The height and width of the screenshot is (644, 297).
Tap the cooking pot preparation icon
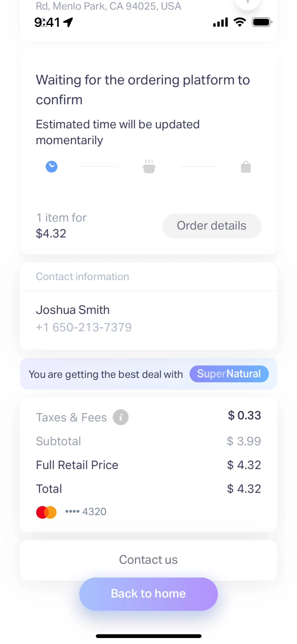pyautogui.click(x=149, y=167)
